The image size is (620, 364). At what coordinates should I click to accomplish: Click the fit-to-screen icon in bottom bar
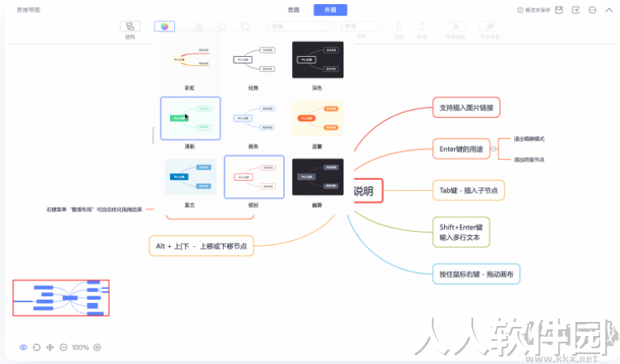click(x=37, y=347)
